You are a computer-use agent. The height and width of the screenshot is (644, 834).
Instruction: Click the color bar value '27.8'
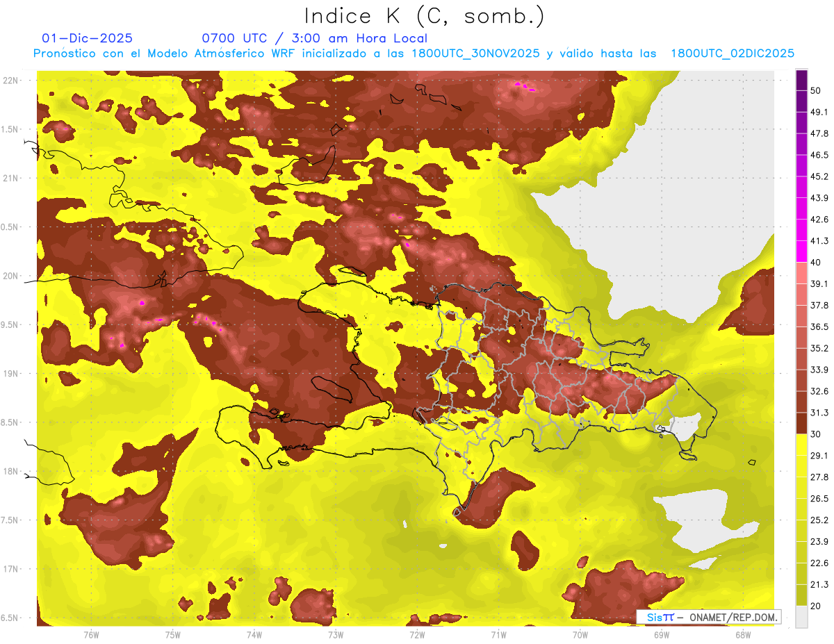coord(819,477)
